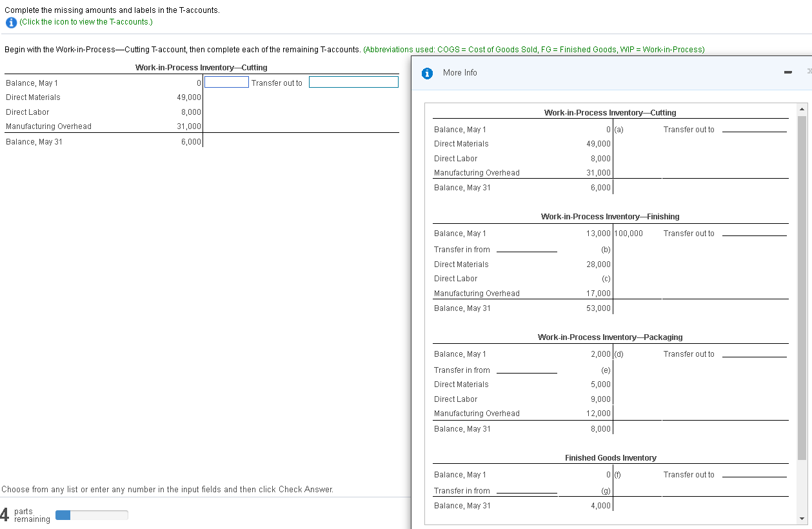
Task: Open the Transfer out to selection box
Action: 353,83
